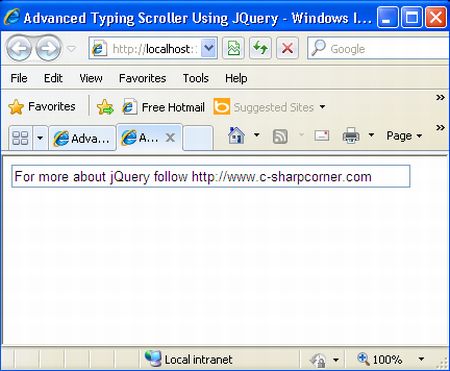Toggle the Compatibility View icon

coord(233,49)
